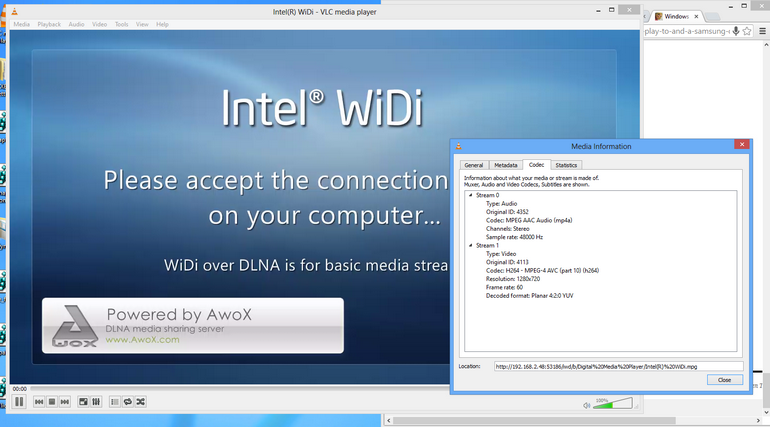Select the Windows tab in Chrome
Image resolution: width=770 pixels, height=427 pixels.
[x=675, y=17]
